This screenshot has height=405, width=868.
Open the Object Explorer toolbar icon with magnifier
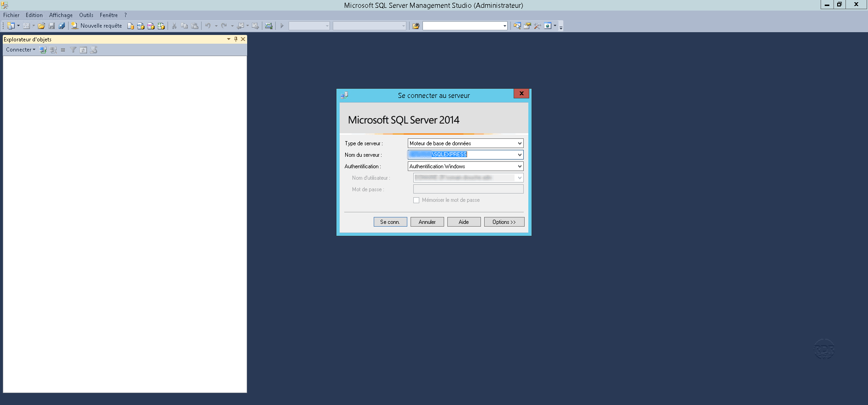[517, 26]
